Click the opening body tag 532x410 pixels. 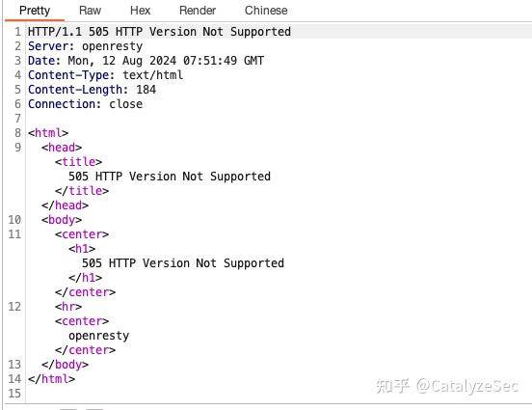[x=62, y=220]
